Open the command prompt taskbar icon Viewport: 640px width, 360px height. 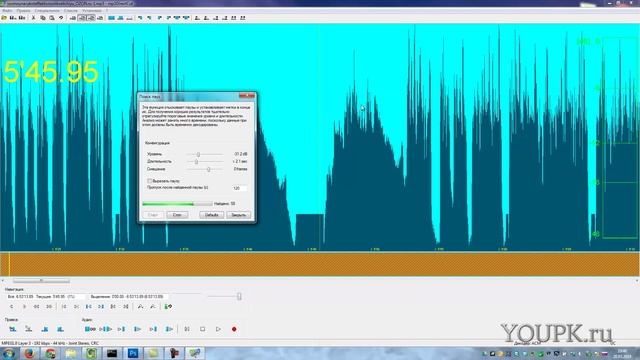click(112, 353)
